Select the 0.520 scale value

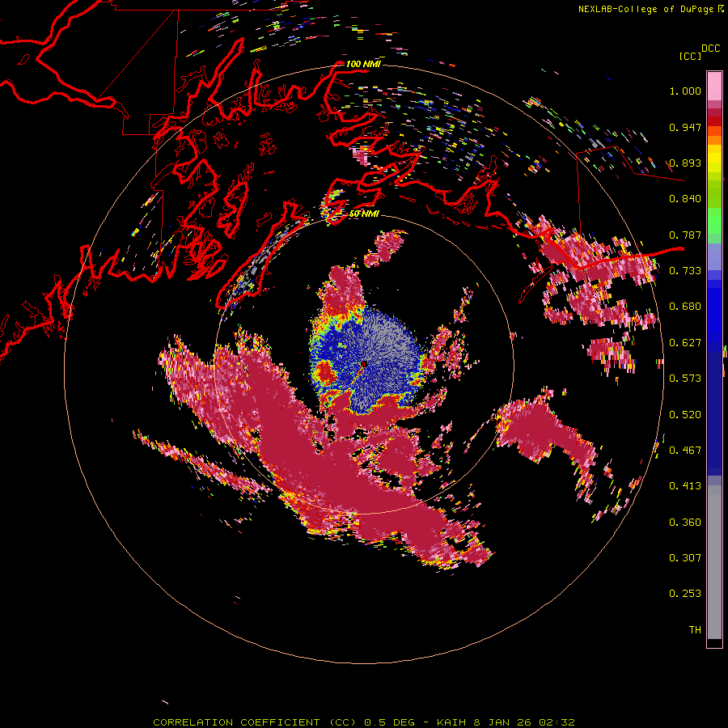point(685,415)
